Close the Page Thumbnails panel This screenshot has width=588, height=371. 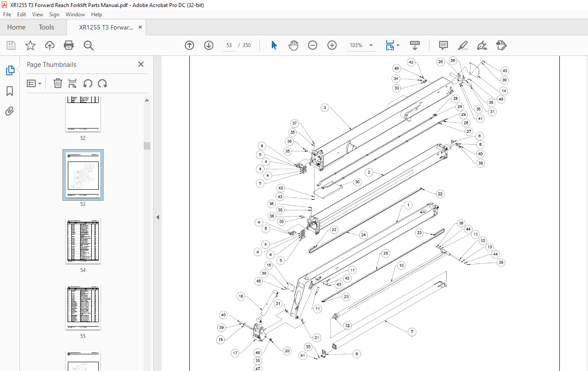[141, 64]
